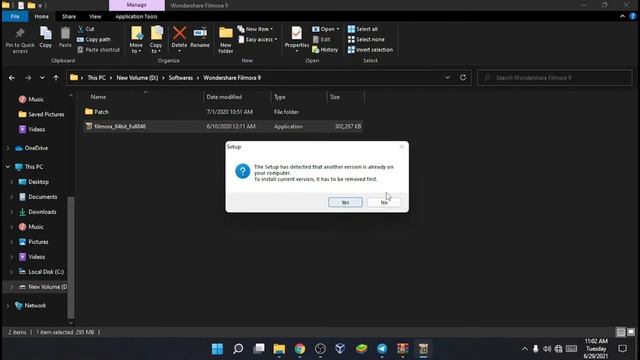Go forward using the forward arrow
Image resolution: width=640 pixels, height=360 pixels.
click(x=28, y=78)
